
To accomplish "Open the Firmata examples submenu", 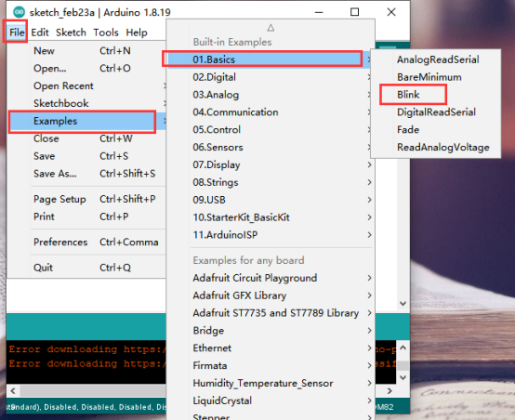I will 271,365.
